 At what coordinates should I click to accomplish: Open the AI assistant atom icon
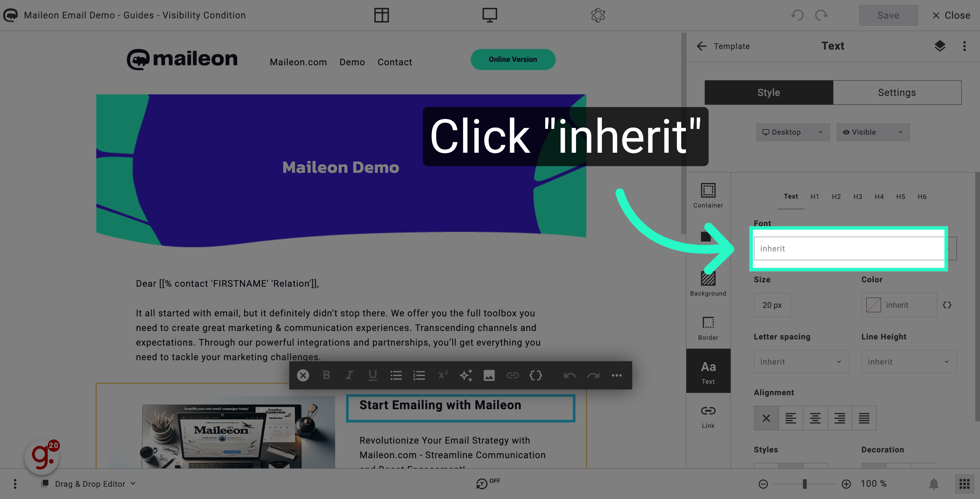click(x=598, y=15)
